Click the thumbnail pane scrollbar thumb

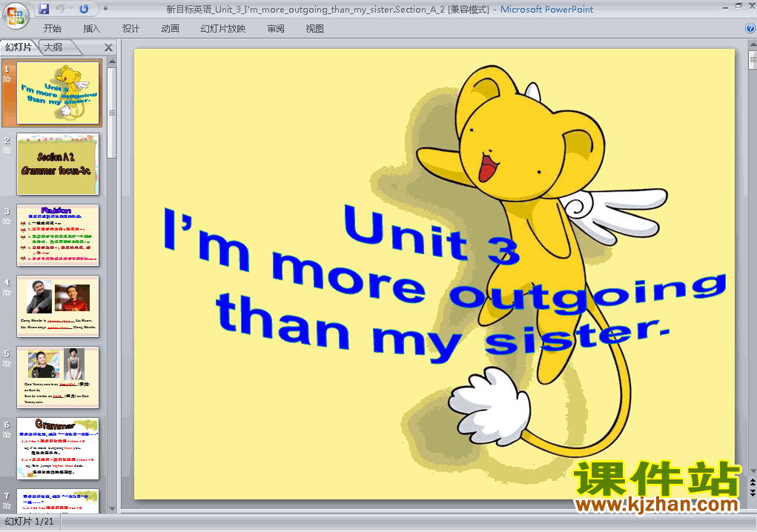[x=112, y=113]
